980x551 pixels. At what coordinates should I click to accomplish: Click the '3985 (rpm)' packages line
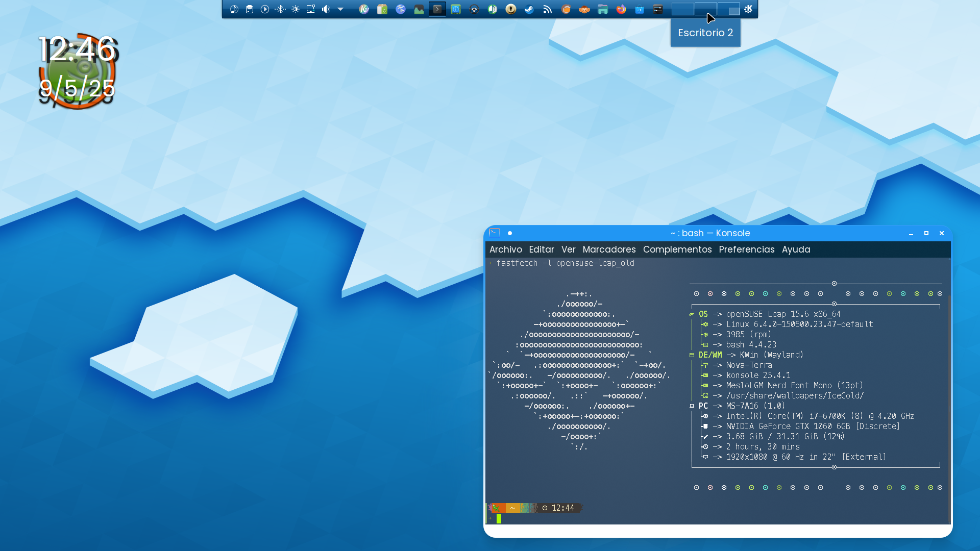[x=748, y=335]
